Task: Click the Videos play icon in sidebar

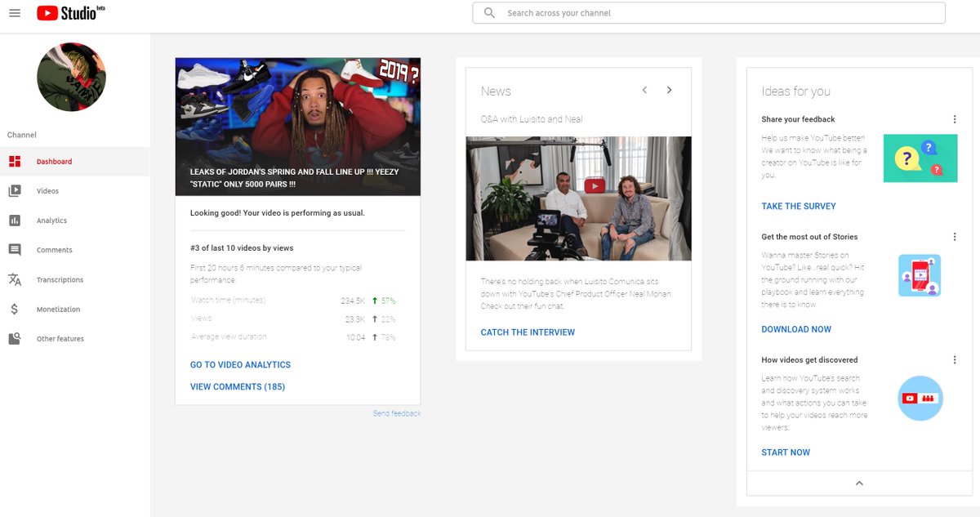Action: (x=15, y=191)
